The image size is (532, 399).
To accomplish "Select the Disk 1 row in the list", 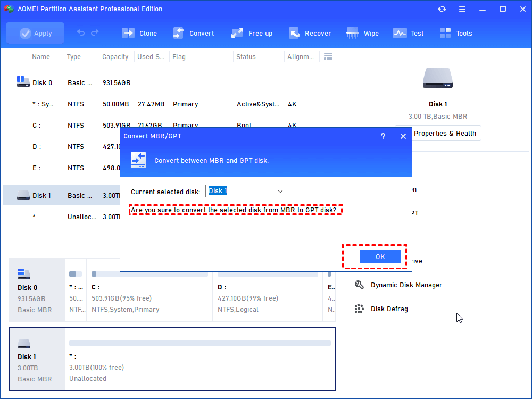I will pos(61,195).
